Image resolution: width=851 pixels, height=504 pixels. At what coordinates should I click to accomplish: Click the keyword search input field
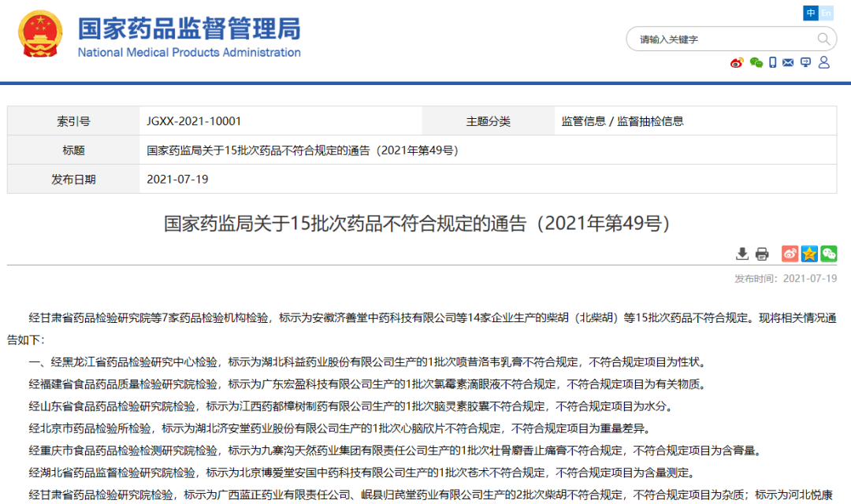click(721, 39)
